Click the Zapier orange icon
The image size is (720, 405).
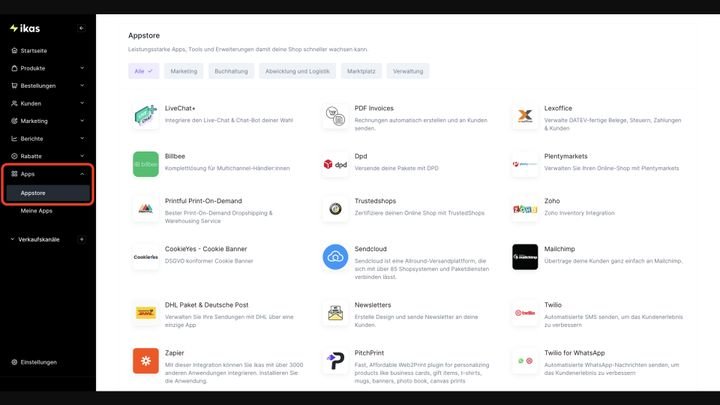pos(146,359)
